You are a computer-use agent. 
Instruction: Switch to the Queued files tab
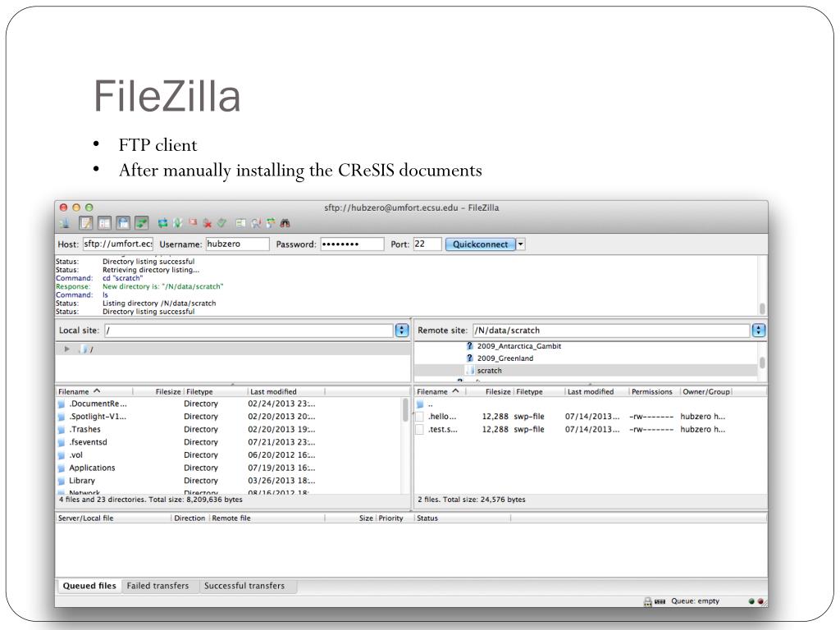89,586
